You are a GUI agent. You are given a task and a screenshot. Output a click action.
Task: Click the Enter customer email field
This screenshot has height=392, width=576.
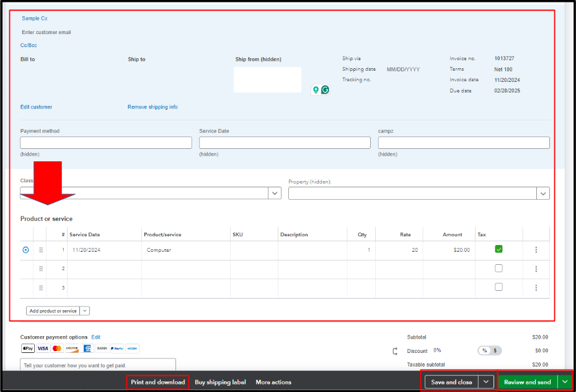click(47, 32)
